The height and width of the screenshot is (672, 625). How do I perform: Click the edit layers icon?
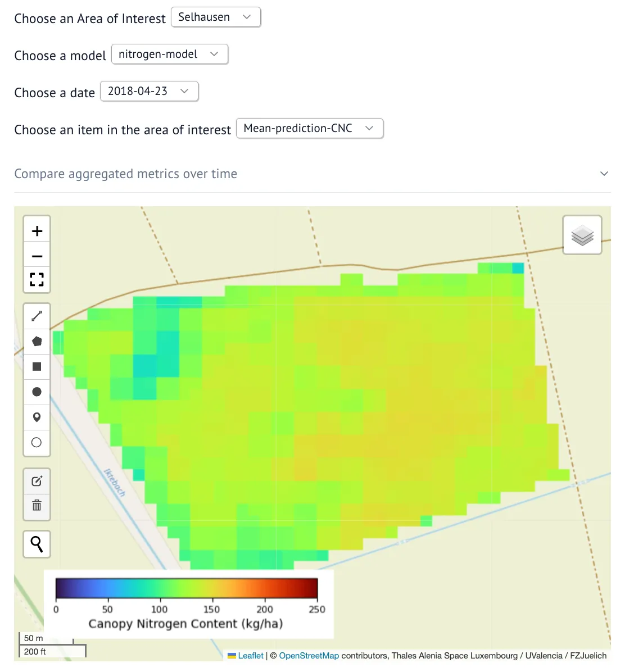pos(37,482)
